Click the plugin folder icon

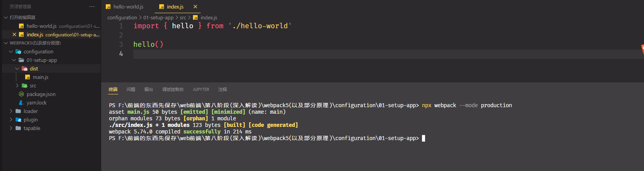tap(18, 120)
